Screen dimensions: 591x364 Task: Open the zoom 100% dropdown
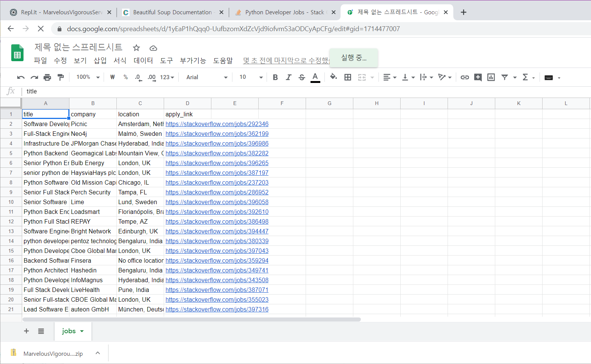pyautogui.click(x=88, y=77)
